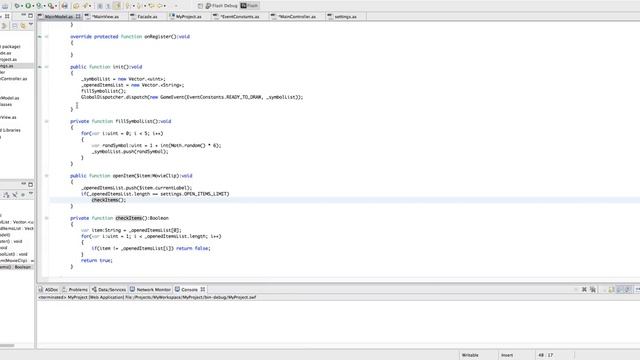Click the green Debug toolbar icon
Image resolution: width=640 pixels, height=360 pixels.
click(17, 6)
